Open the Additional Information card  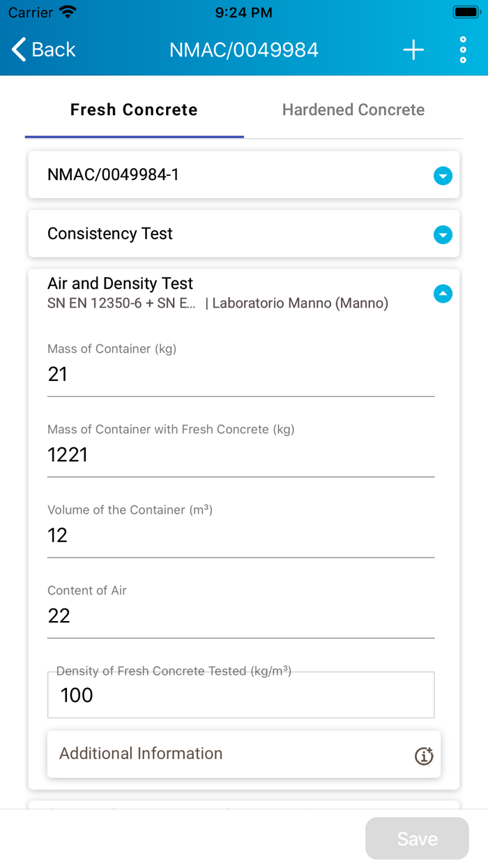point(230,754)
